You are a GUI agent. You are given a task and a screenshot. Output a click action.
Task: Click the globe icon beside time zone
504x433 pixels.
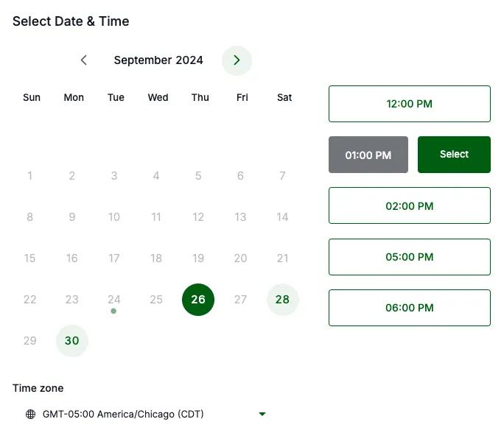pyautogui.click(x=30, y=415)
